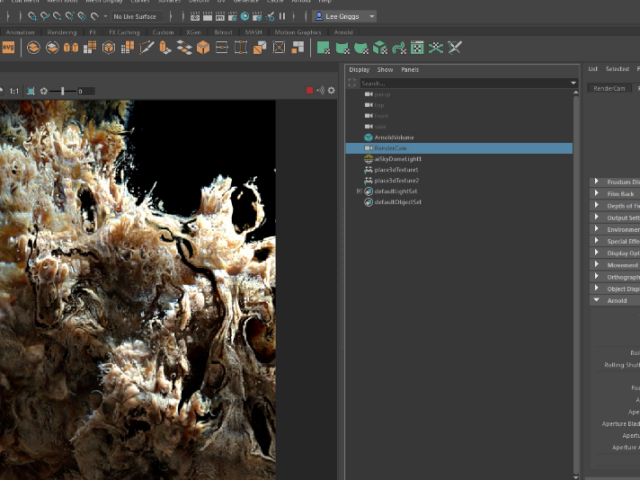The height and width of the screenshot is (480, 640).
Task: Expand the Film Back section
Action: (597, 193)
